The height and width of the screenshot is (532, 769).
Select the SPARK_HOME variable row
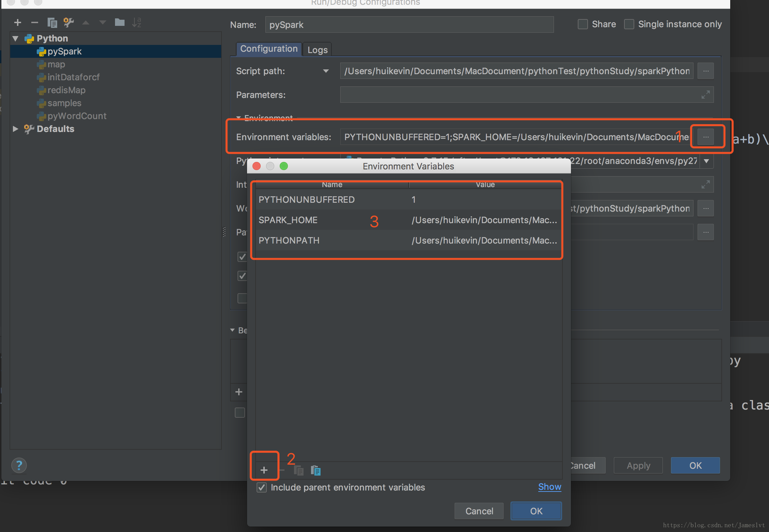pyautogui.click(x=408, y=220)
